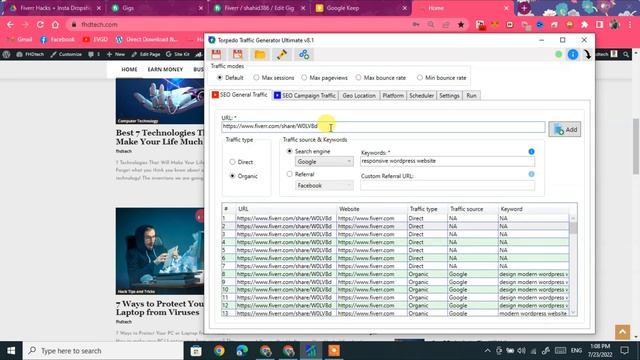Viewport: 640px width, 360px height.
Task: Open Chrome extensions puzzle icon
Action: click(x=584, y=24)
